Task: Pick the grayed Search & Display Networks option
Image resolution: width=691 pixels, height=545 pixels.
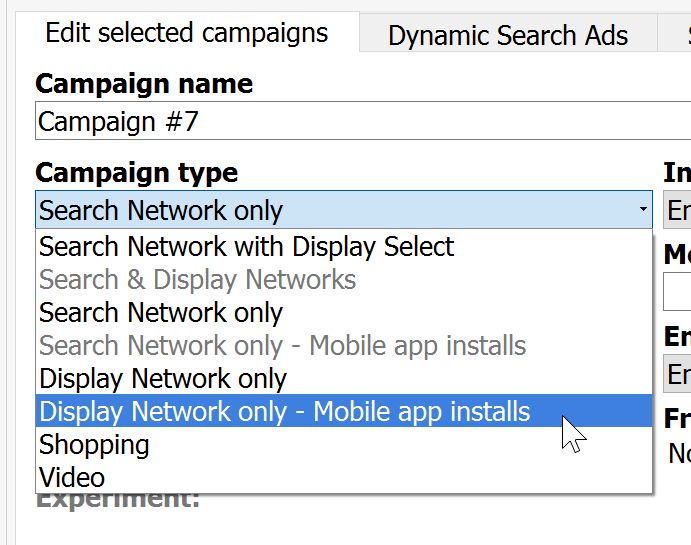Action: coord(197,280)
